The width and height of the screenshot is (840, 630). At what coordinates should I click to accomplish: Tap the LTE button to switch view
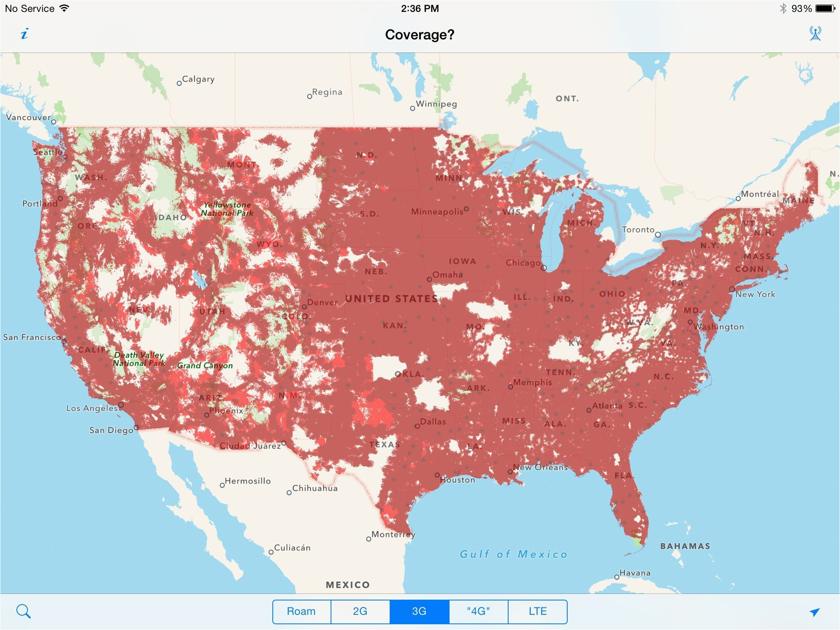tap(540, 609)
